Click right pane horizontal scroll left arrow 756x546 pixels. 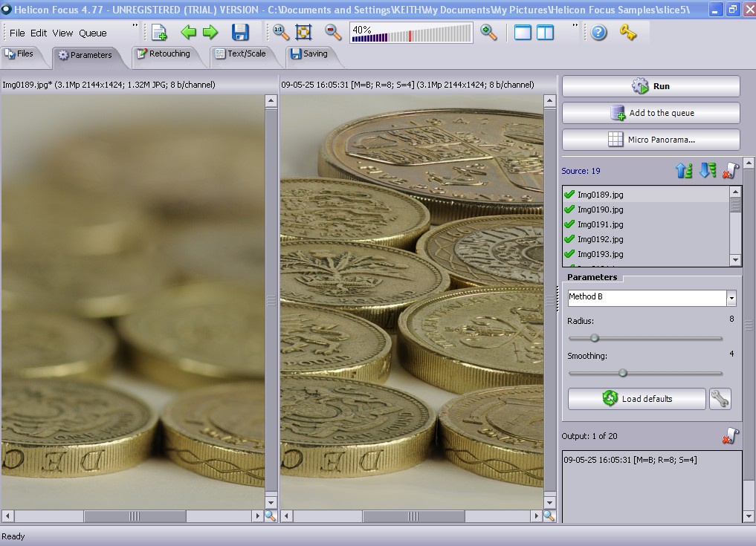(x=286, y=516)
